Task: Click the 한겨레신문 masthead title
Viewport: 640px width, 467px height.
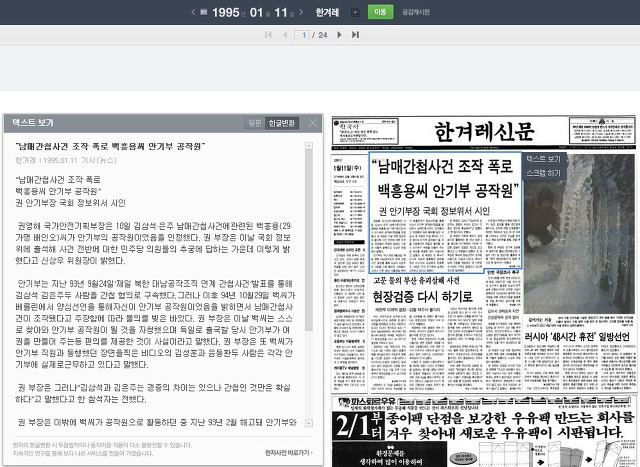Action: (x=484, y=131)
